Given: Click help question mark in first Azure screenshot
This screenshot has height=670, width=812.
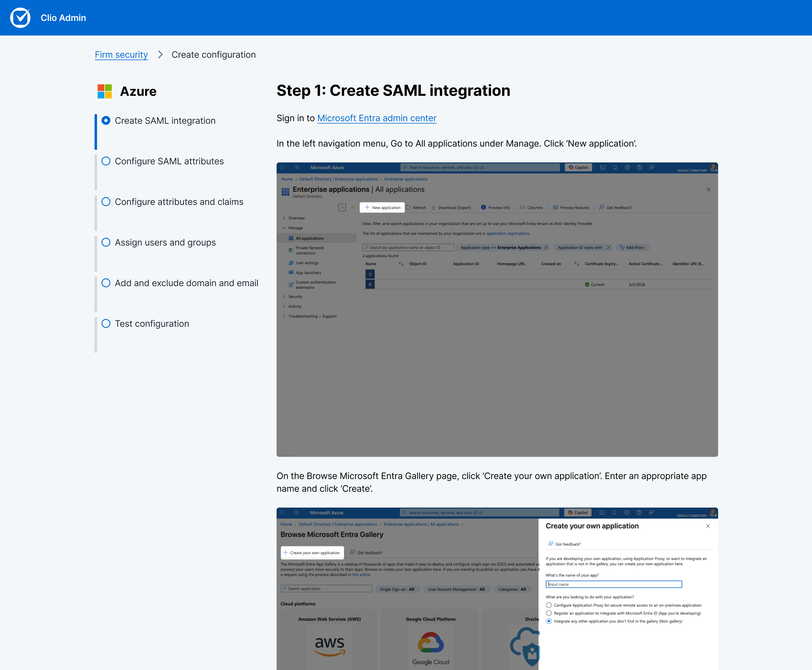Looking at the screenshot, I should click(x=639, y=167).
